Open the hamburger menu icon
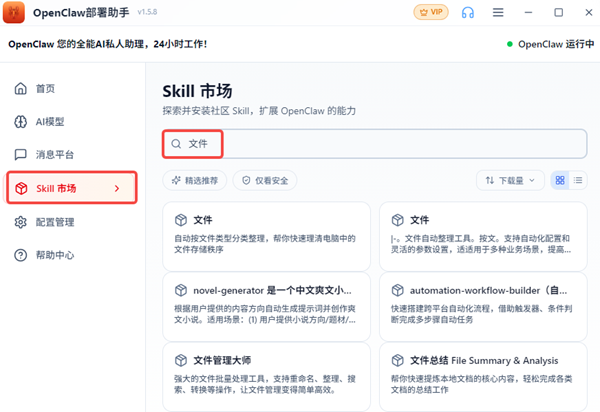The width and height of the screenshot is (600, 412). coord(498,13)
